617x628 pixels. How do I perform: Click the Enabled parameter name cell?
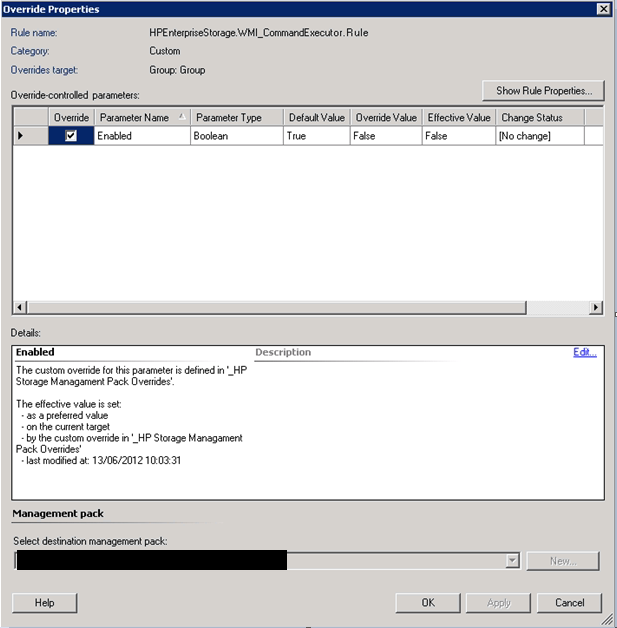click(141, 136)
